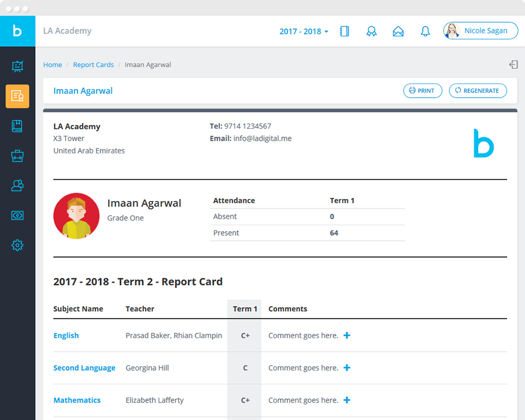Open the users icon in the sidebar

[x=17, y=185]
